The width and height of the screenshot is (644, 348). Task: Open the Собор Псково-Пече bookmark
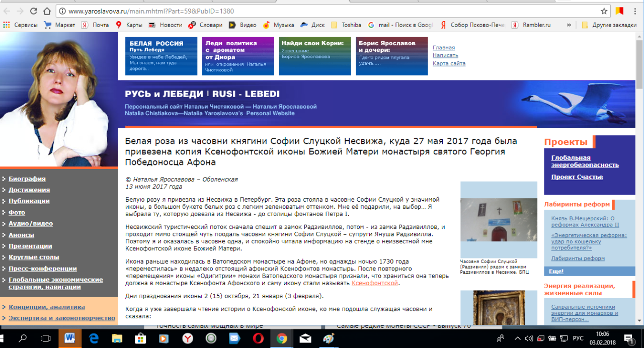[473, 25]
